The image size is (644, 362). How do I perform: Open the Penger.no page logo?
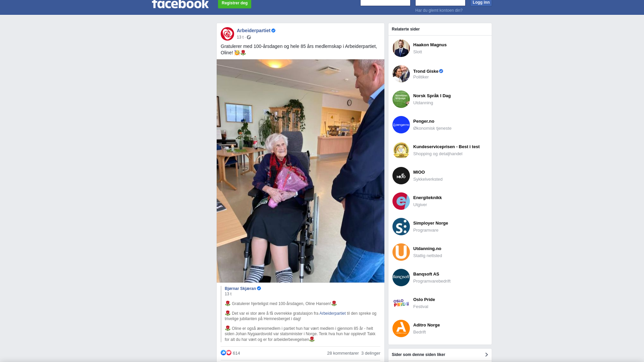tap(401, 125)
